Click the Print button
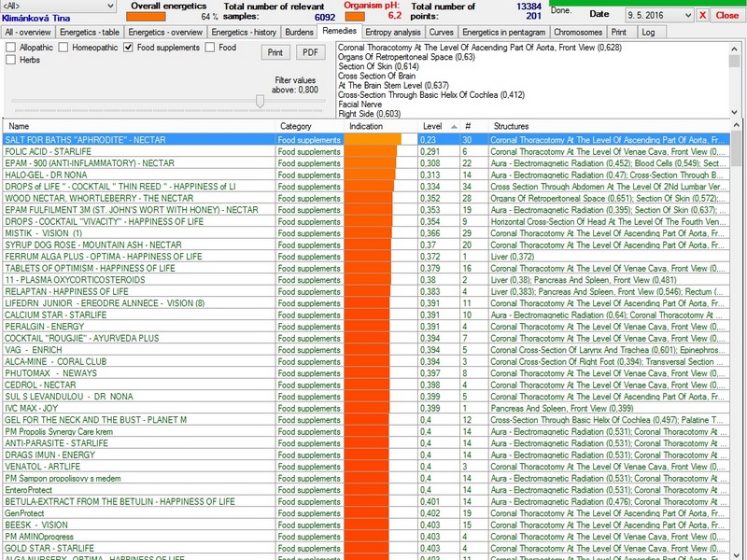747x560 pixels. tap(275, 52)
